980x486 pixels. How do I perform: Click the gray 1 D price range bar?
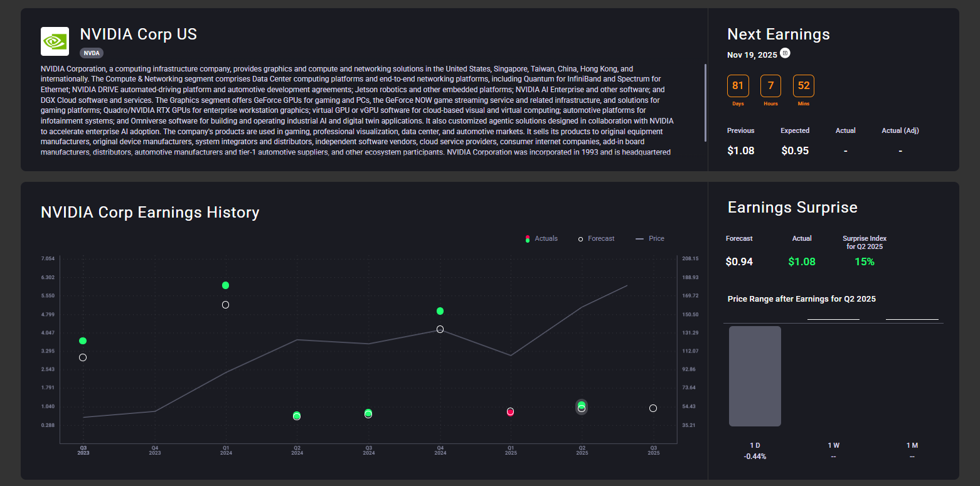(x=755, y=376)
